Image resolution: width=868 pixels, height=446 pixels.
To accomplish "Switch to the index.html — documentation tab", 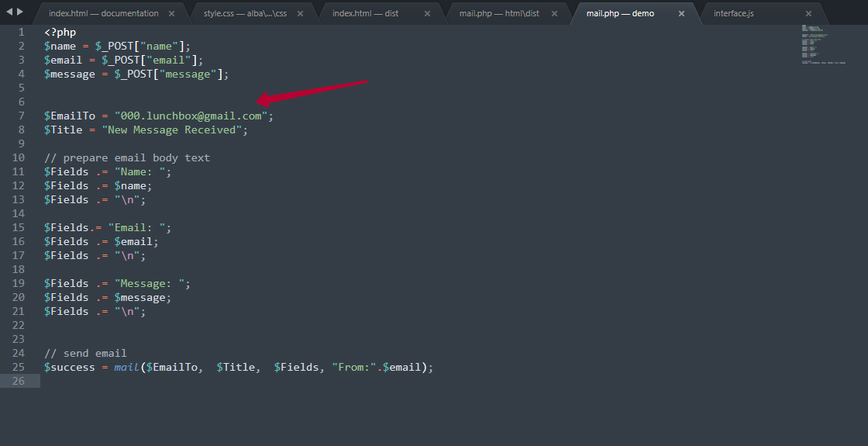I will point(103,14).
